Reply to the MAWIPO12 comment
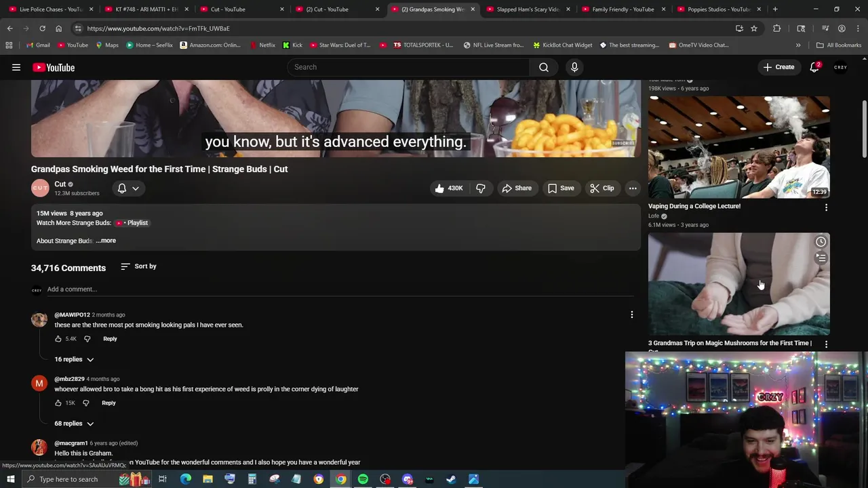The width and height of the screenshot is (868, 488). pyautogui.click(x=110, y=339)
